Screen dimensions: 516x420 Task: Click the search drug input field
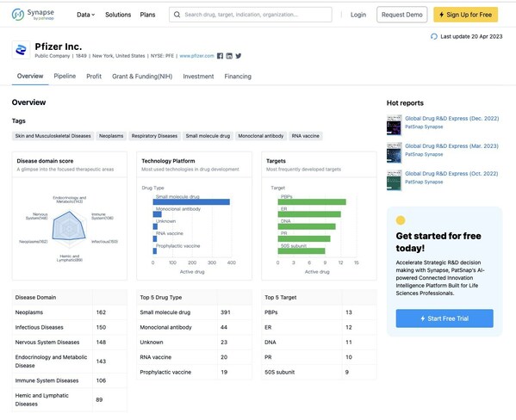[x=251, y=15]
